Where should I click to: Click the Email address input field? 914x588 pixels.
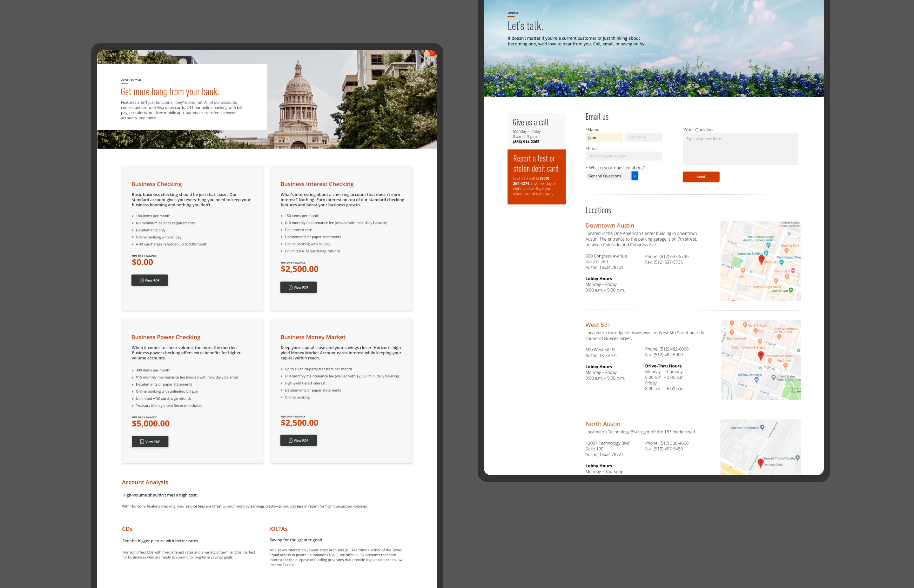[x=623, y=156]
